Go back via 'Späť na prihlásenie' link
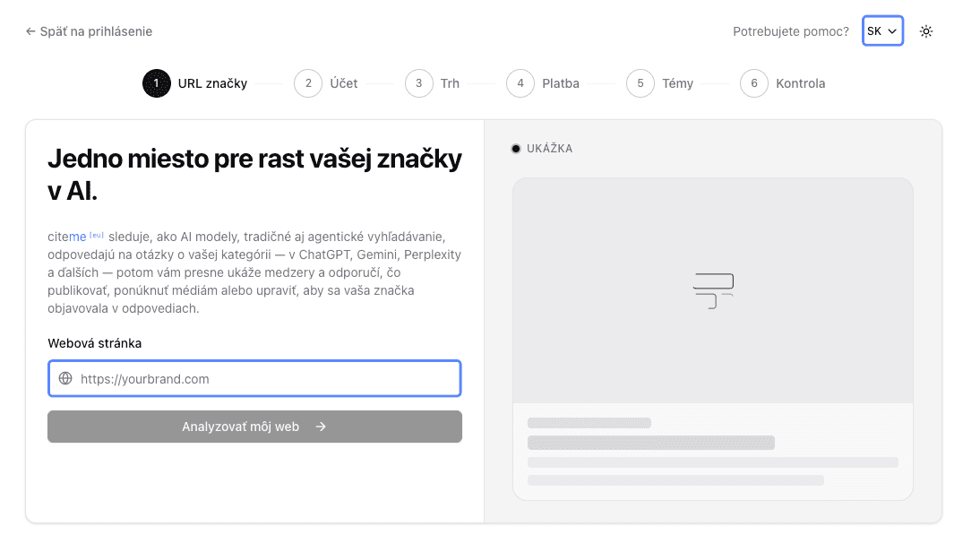980x552 pixels. pyautogui.click(x=89, y=31)
